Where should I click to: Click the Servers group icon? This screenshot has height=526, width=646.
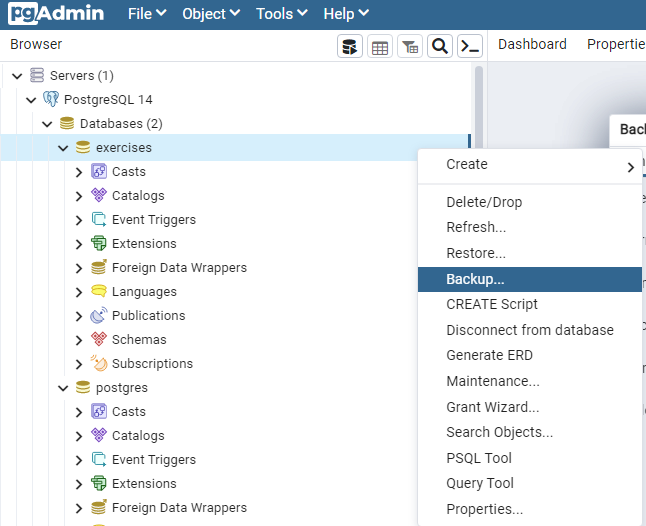37,75
